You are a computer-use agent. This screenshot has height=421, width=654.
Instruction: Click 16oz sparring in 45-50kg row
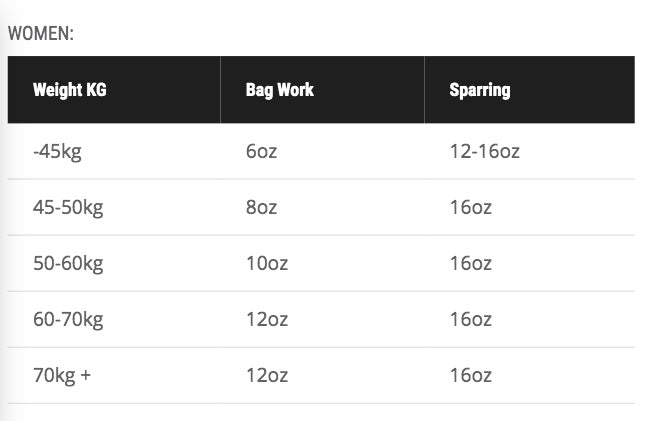[471, 208]
